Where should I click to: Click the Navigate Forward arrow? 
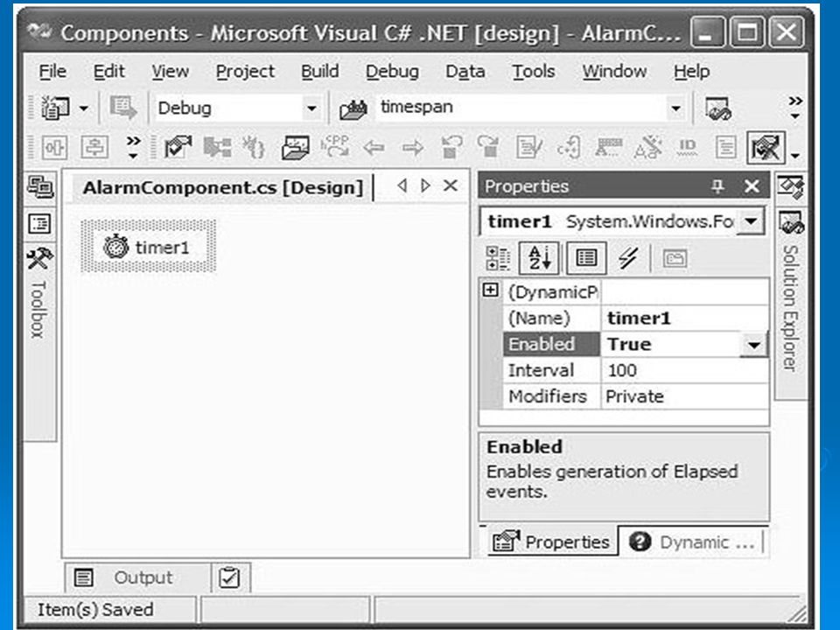(412, 147)
